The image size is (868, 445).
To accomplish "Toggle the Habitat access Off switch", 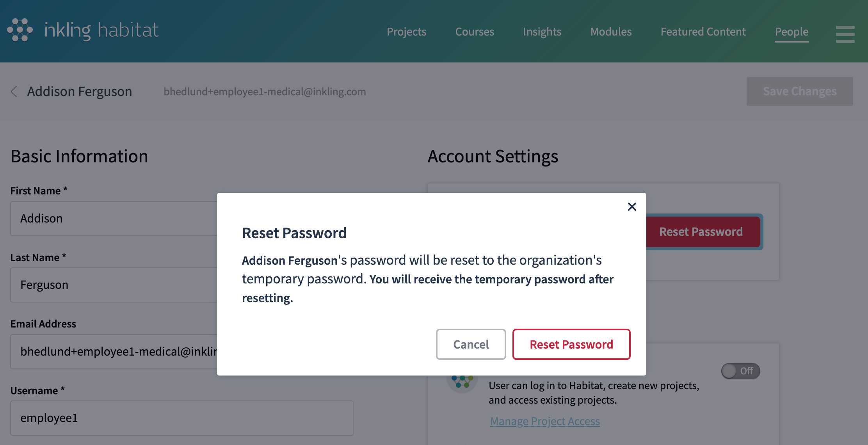I will click(x=740, y=371).
